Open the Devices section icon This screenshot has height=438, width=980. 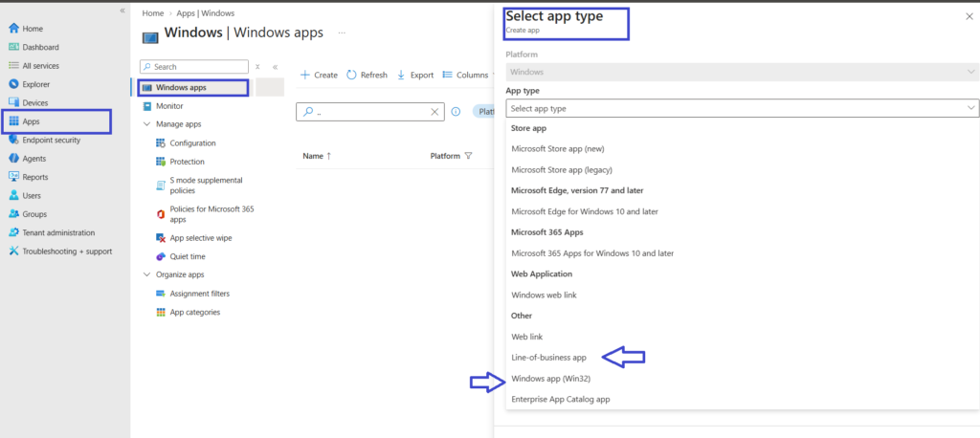(x=13, y=102)
